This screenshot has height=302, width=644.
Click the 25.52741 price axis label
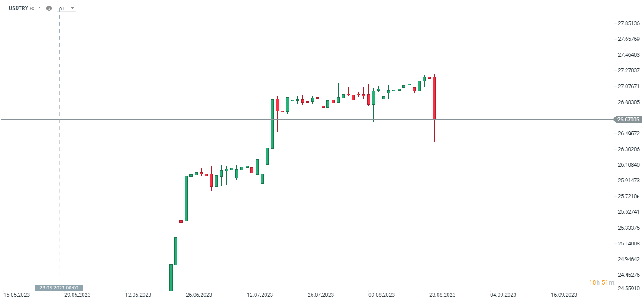[629, 212]
